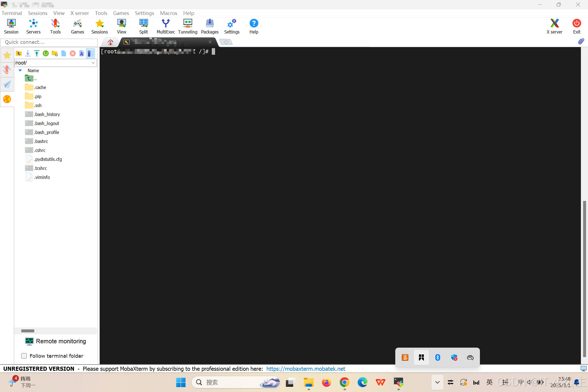588x392 pixels.
Task: Toggle the X server button
Action: point(554,26)
